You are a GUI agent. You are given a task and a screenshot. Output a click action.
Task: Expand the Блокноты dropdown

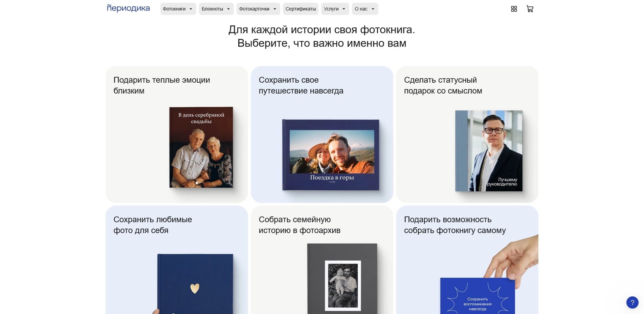pyautogui.click(x=216, y=9)
